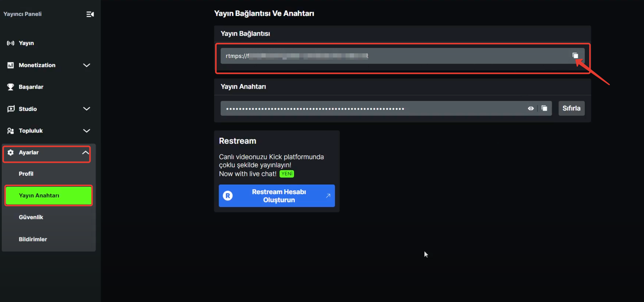Expand the Monetization menu chevron
The height and width of the screenshot is (302, 644).
click(86, 65)
